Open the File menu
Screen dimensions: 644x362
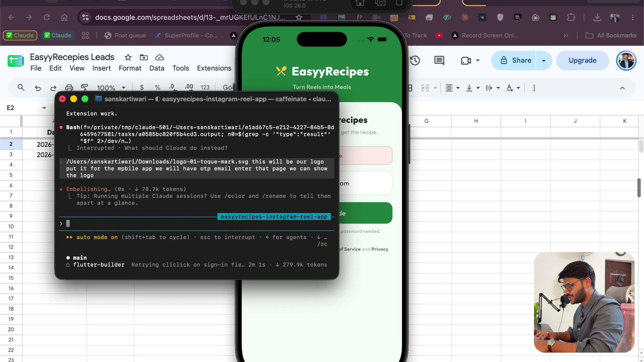(36, 68)
